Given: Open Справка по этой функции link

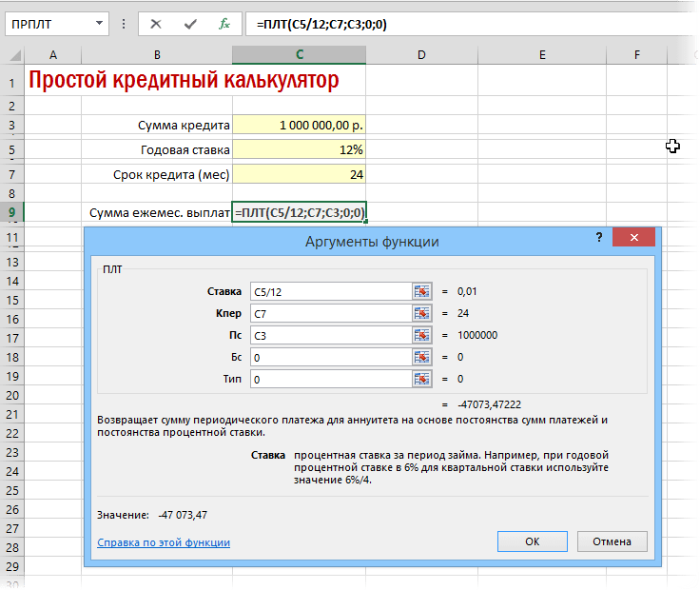Looking at the screenshot, I should click(164, 542).
